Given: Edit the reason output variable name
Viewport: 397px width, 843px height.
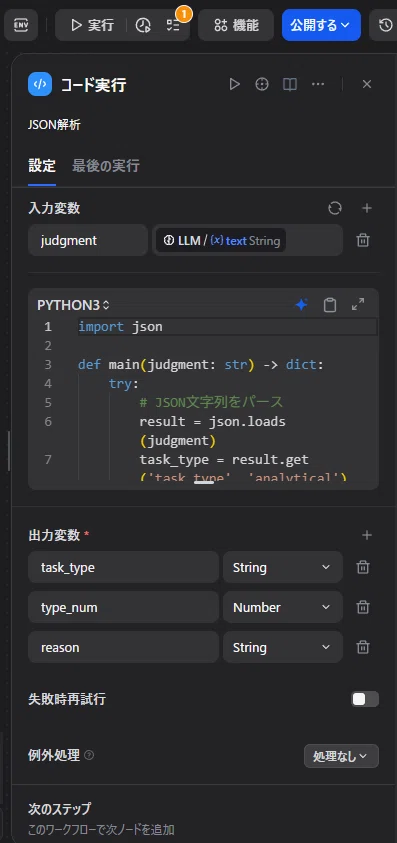Looking at the screenshot, I should (123, 647).
